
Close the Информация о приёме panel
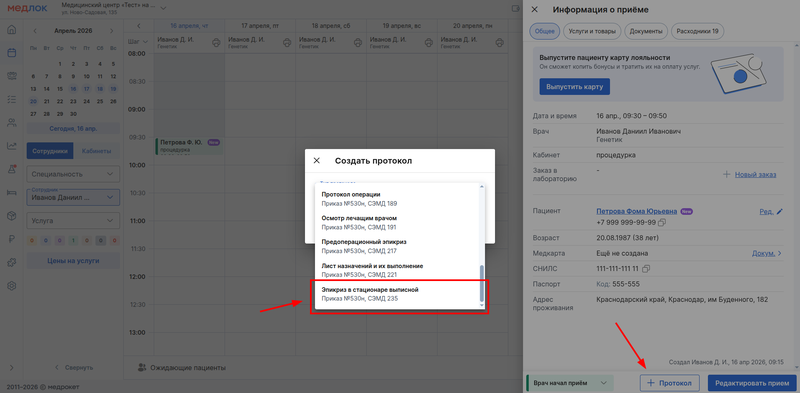pos(535,9)
